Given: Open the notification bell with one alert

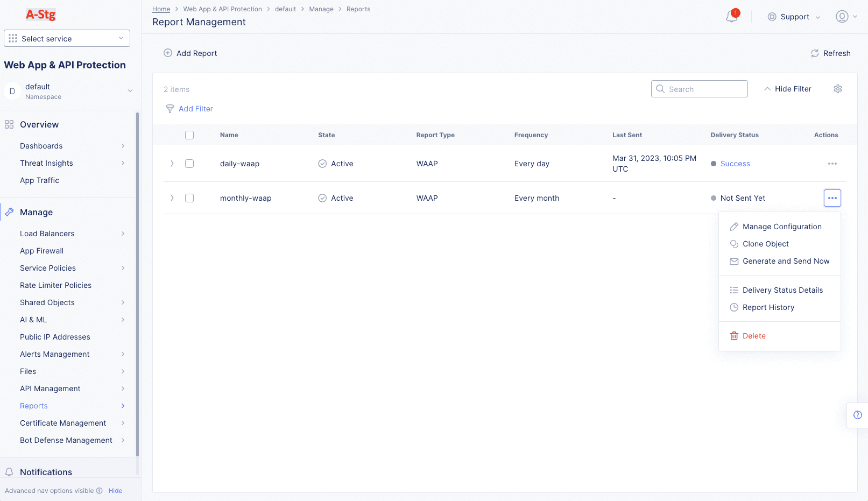Looking at the screenshot, I should [731, 17].
